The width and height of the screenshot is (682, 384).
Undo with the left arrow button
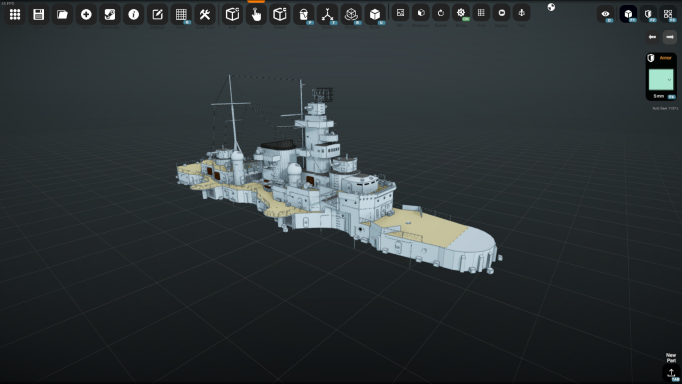652,37
